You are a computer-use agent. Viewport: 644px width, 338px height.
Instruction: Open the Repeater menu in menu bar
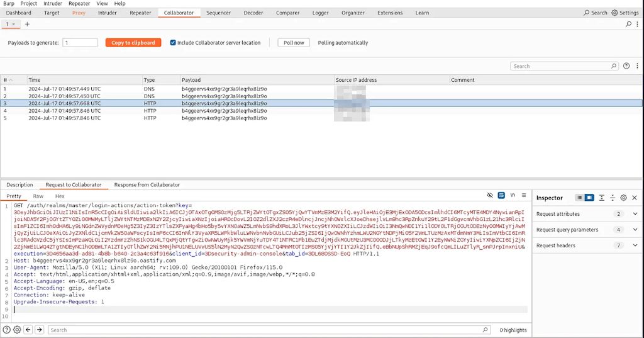coord(79,3)
